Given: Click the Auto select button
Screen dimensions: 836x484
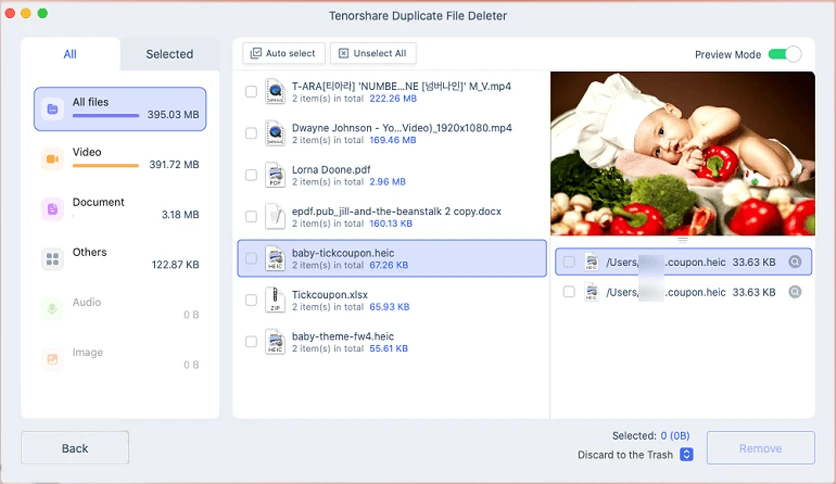Looking at the screenshot, I should 284,53.
